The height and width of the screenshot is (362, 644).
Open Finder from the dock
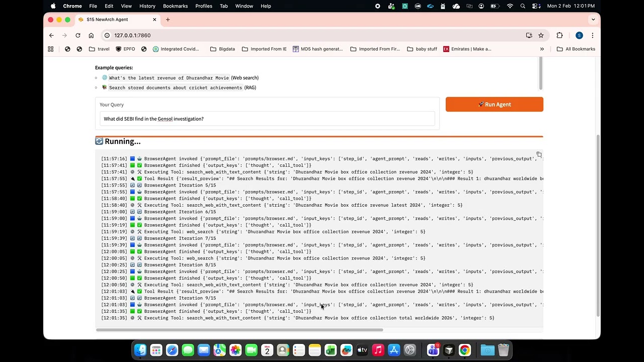pyautogui.click(x=140, y=350)
